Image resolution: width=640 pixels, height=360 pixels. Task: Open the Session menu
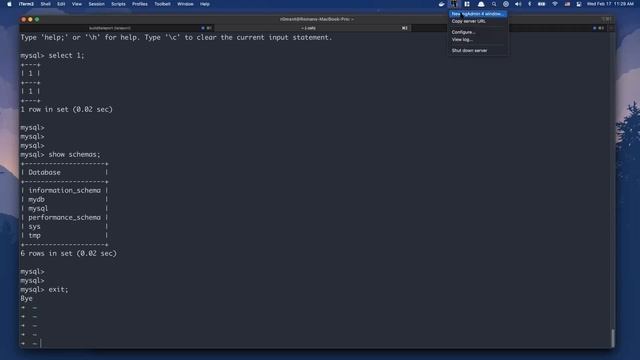(x=97, y=4)
